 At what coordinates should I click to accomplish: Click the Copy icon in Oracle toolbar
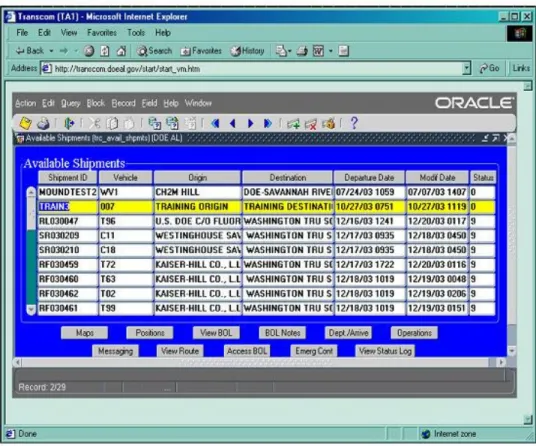112,123
